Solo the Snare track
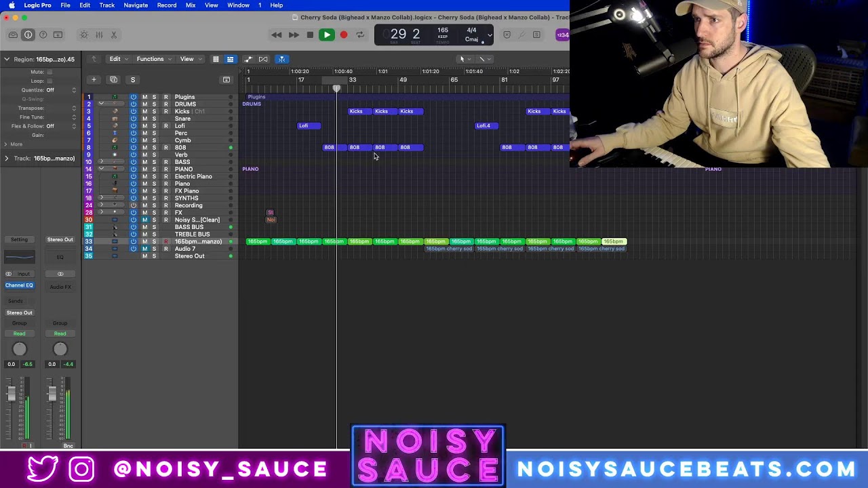The image size is (868, 488). pyautogui.click(x=154, y=119)
